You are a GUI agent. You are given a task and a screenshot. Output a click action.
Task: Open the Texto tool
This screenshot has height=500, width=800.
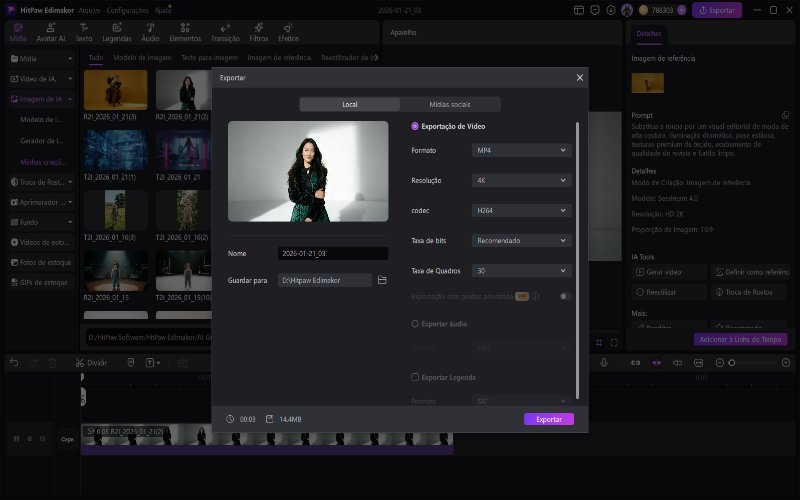84,33
